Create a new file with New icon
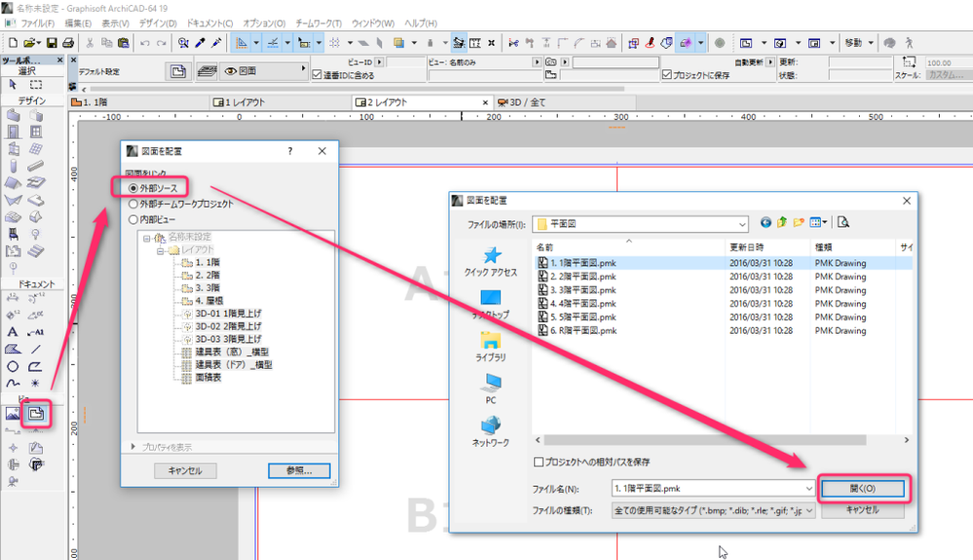Image resolution: width=973 pixels, height=560 pixels. click(13, 43)
